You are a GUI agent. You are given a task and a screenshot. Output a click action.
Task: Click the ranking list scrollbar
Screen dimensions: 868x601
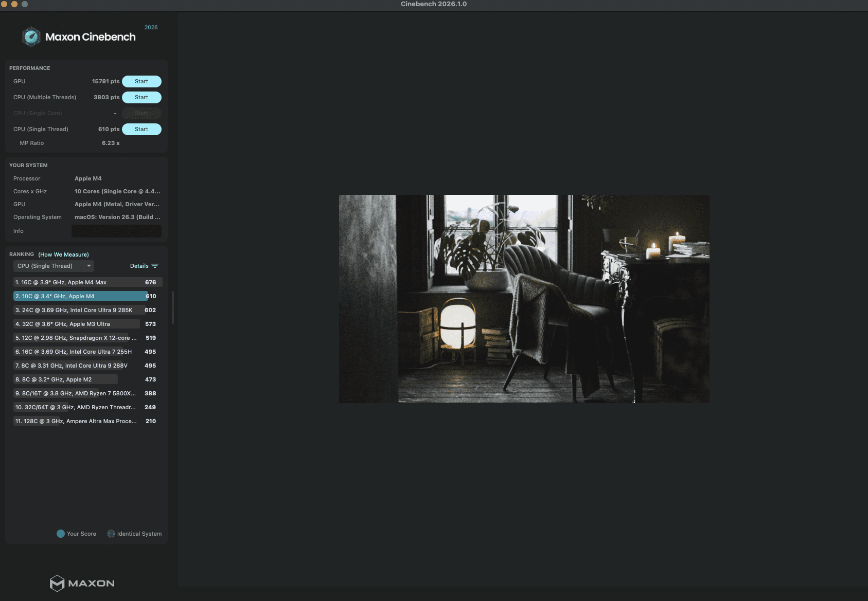click(173, 307)
